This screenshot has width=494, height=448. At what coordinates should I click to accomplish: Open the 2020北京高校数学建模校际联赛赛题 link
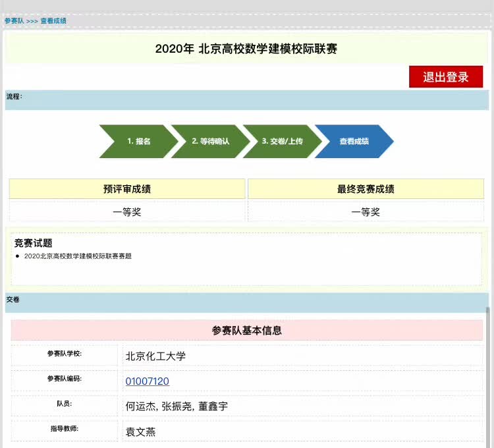coord(78,256)
